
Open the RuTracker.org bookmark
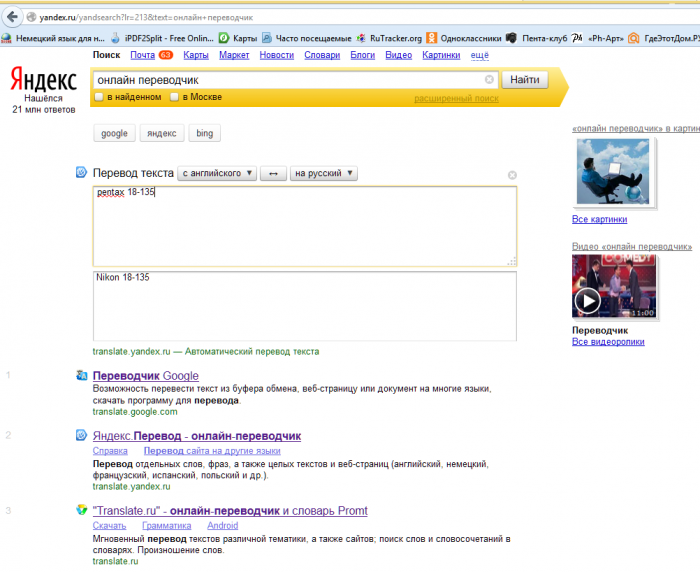pos(389,38)
